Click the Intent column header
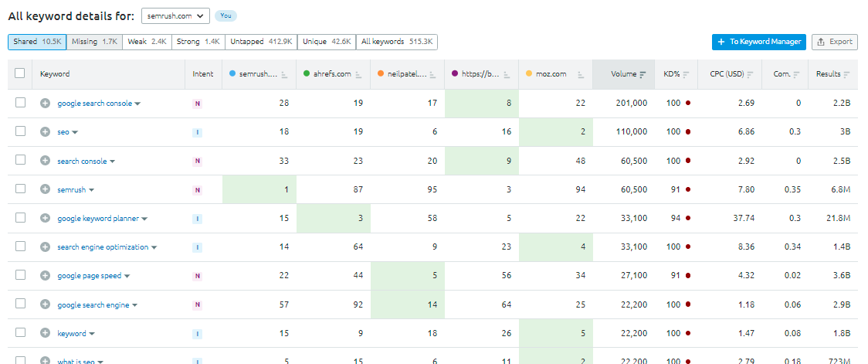This screenshot has width=868, height=364. [202, 74]
